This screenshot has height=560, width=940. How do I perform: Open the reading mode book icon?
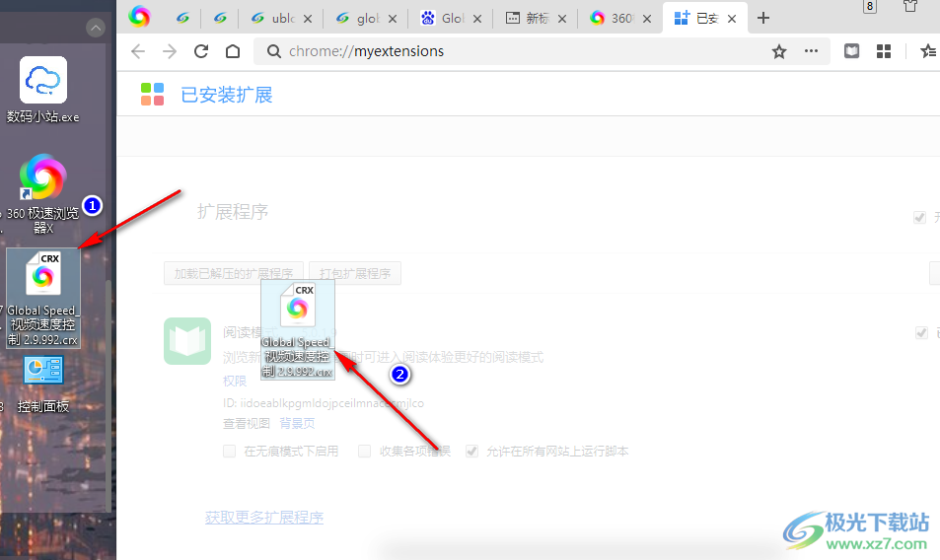coord(851,51)
